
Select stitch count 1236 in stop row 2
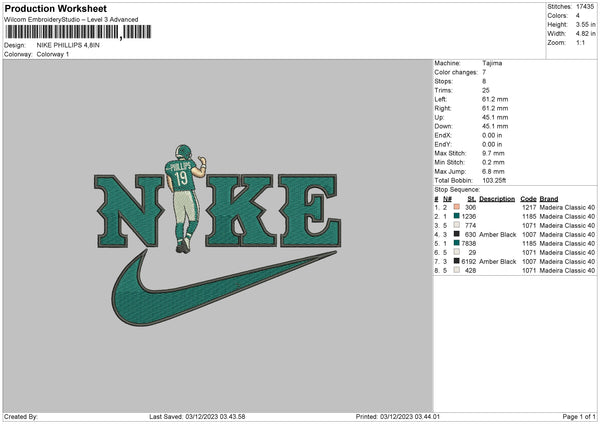click(469, 217)
